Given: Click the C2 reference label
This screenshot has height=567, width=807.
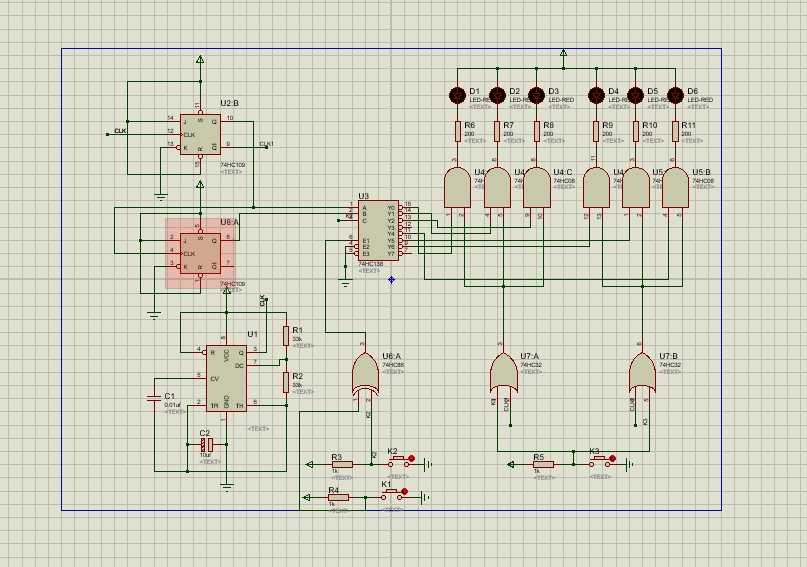Looking at the screenshot, I should click(204, 433).
